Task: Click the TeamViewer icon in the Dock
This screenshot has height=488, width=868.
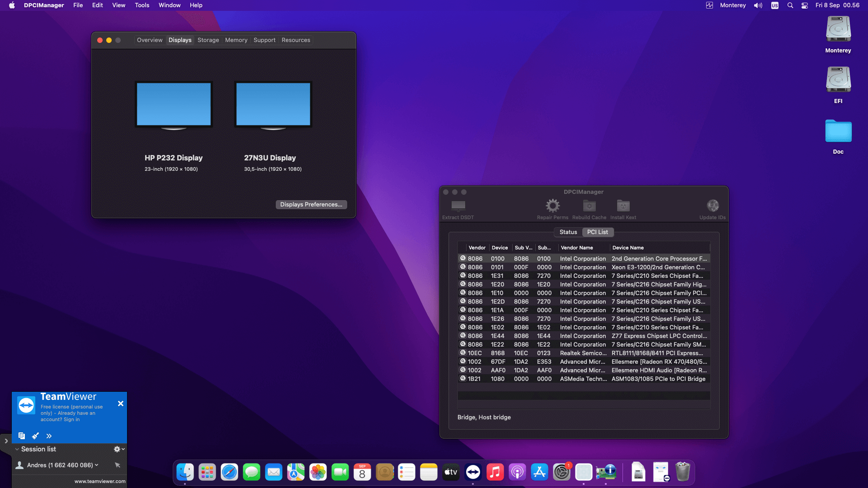Action: [473, 473]
